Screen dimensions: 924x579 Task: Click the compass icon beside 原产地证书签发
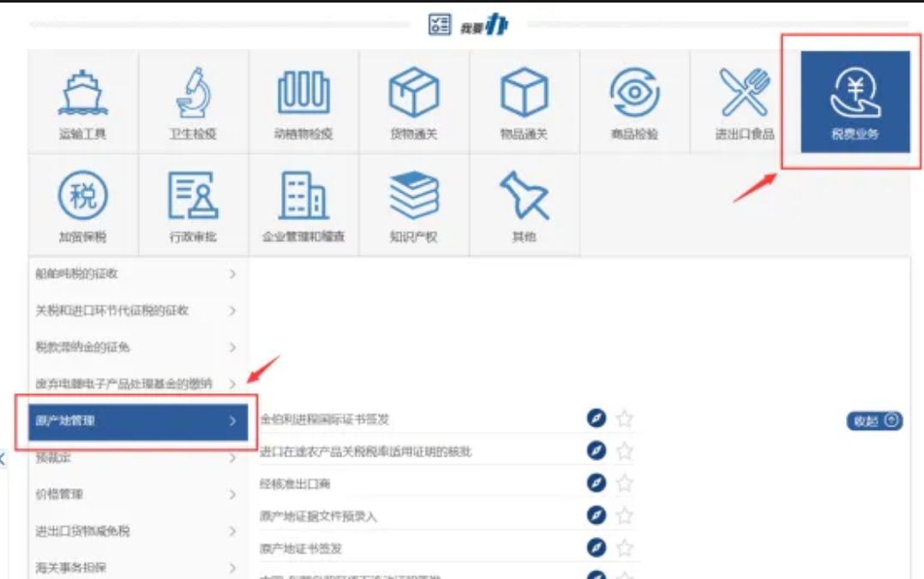coord(597,545)
